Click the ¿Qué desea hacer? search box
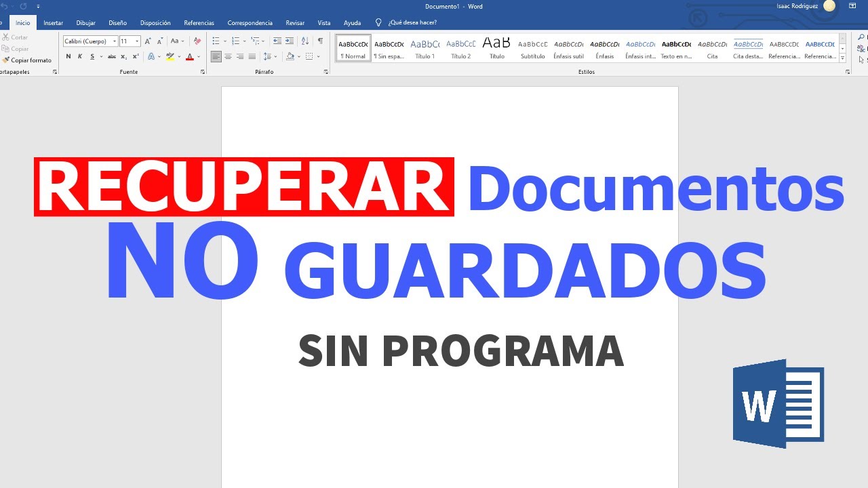This screenshot has height=488, width=868. tap(412, 22)
